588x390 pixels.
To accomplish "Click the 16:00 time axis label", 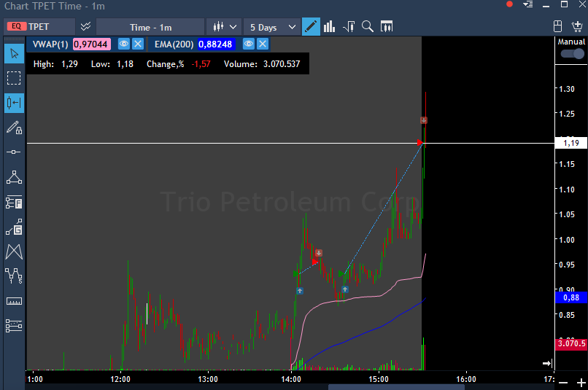I will (466, 379).
